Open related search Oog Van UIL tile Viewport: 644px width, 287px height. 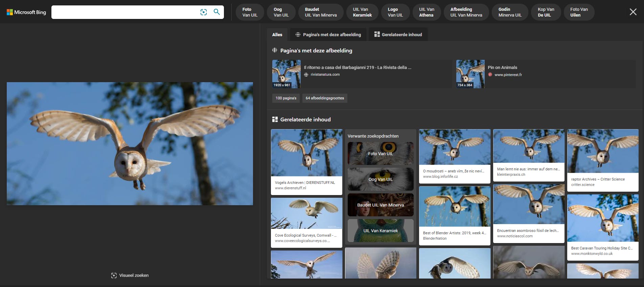(381, 179)
